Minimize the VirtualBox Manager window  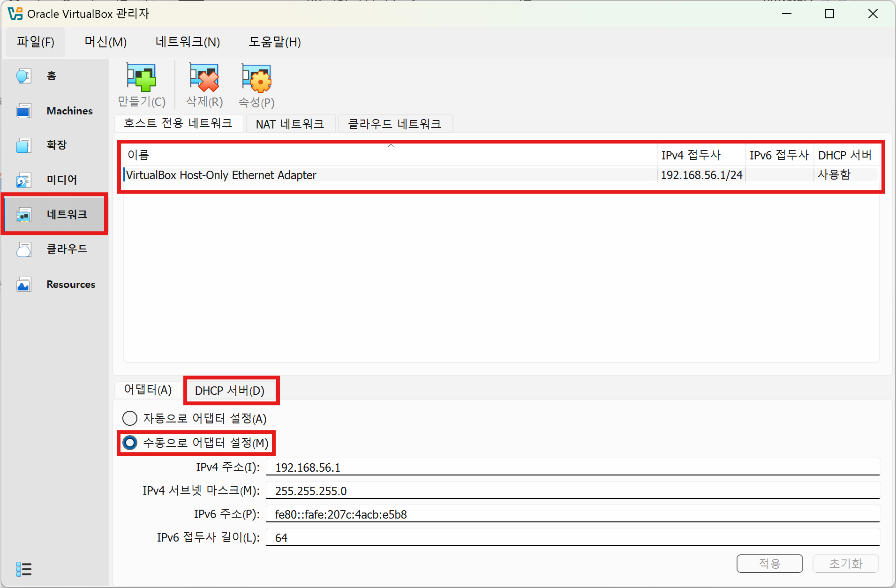[x=787, y=14]
